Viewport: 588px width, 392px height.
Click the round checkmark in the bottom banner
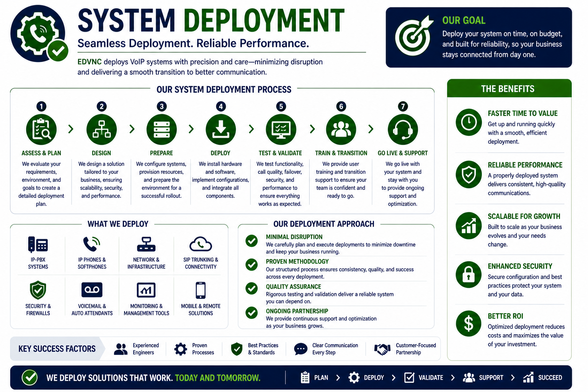click(x=29, y=377)
